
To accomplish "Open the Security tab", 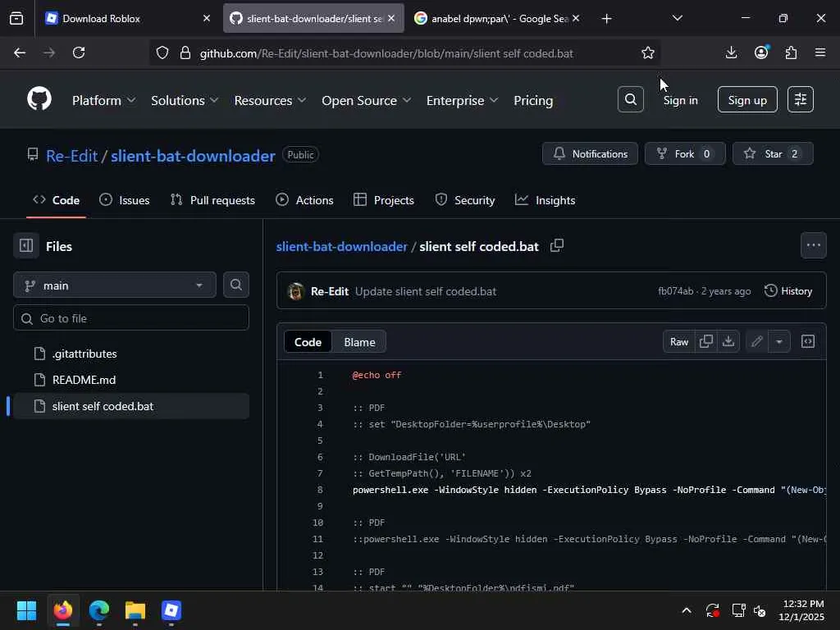I will click(465, 200).
